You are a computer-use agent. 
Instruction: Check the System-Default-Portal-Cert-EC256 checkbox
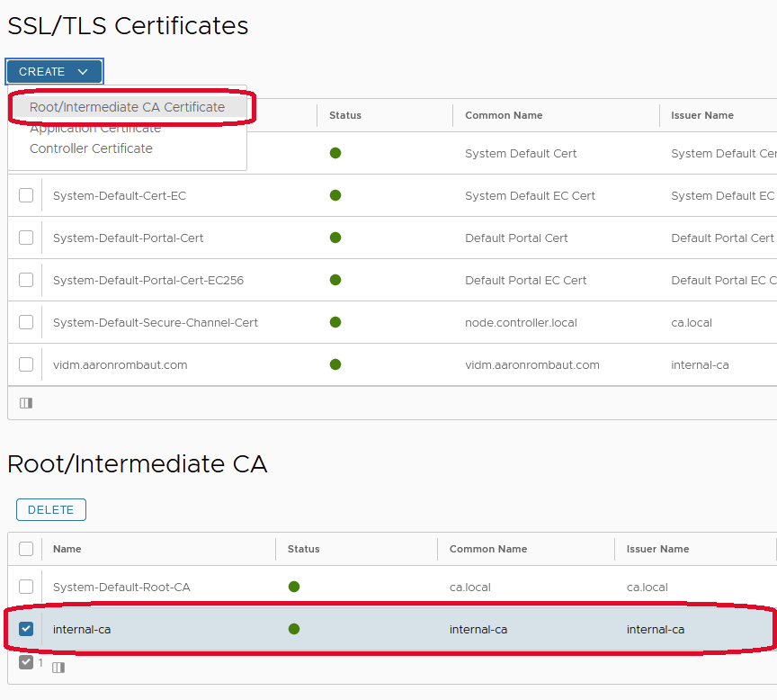tap(26, 280)
